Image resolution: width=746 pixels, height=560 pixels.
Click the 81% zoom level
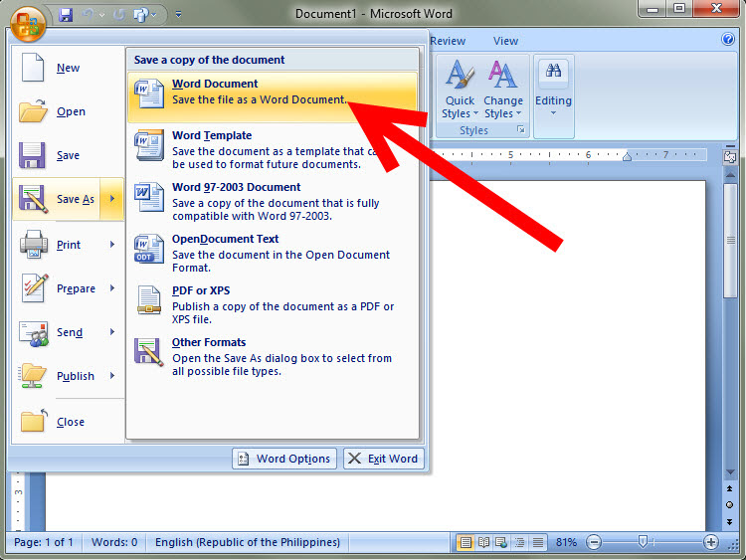[x=566, y=542]
